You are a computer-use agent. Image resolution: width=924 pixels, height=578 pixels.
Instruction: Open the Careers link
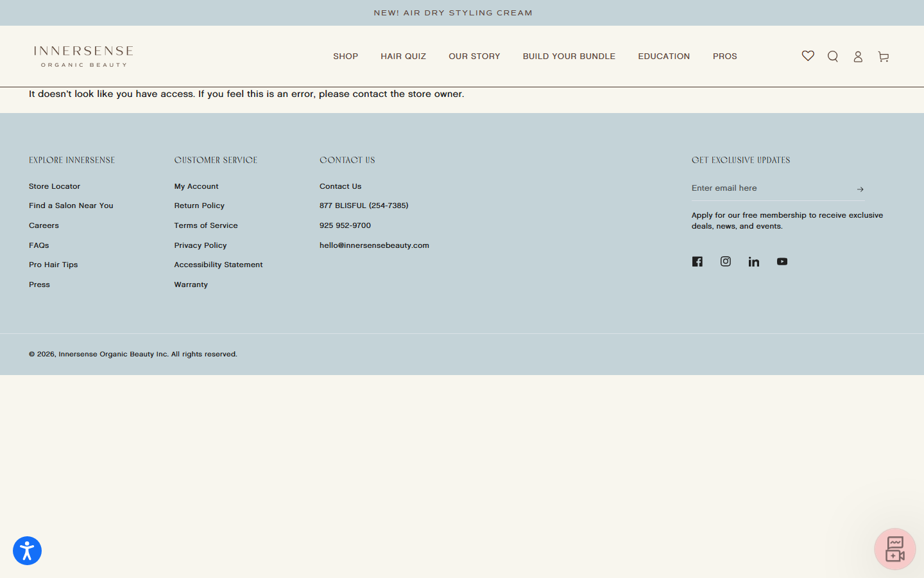click(x=44, y=225)
